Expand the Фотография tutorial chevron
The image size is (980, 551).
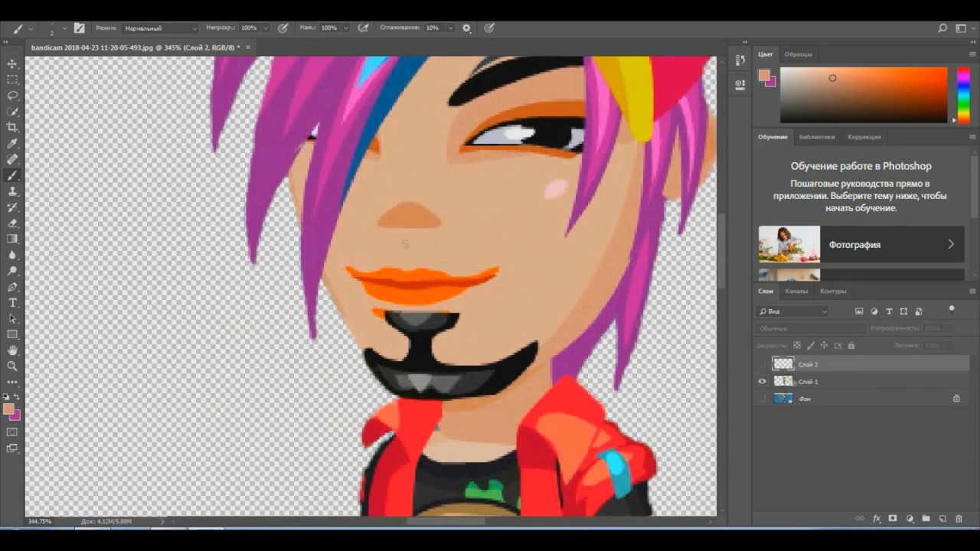click(x=951, y=244)
